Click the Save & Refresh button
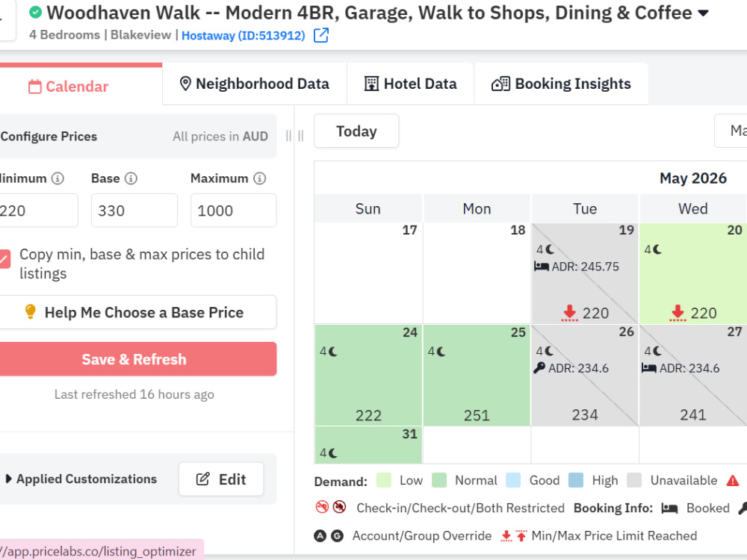The width and height of the screenshot is (747, 560). (x=137, y=359)
